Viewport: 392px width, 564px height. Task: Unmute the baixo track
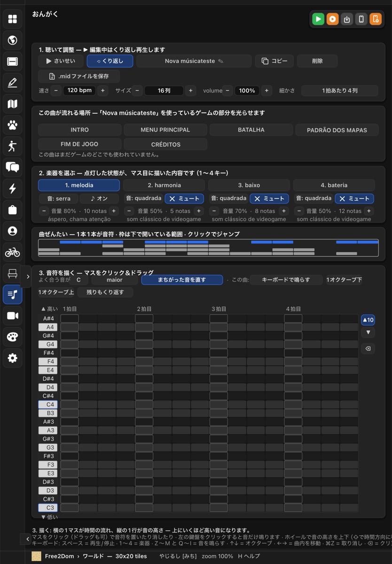(x=269, y=198)
